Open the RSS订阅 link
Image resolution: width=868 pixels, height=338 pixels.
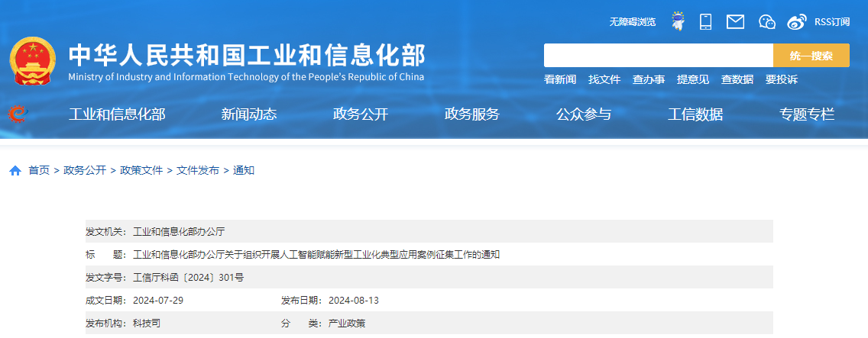(831, 22)
